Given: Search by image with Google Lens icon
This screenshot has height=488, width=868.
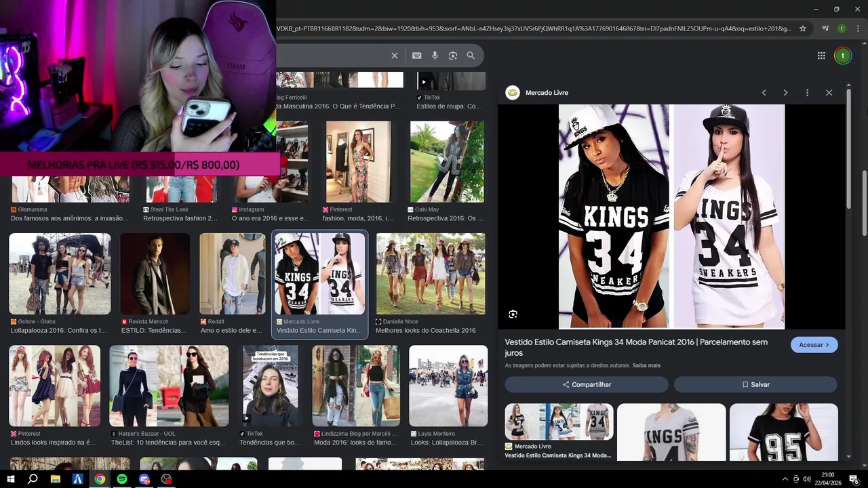Looking at the screenshot, I should pyautogui.click(x=453, y=56).
